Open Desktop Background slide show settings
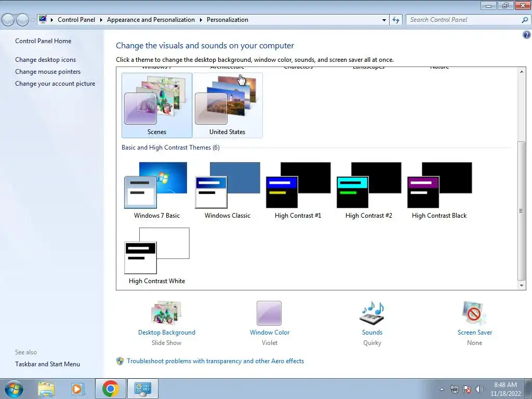 166,313
